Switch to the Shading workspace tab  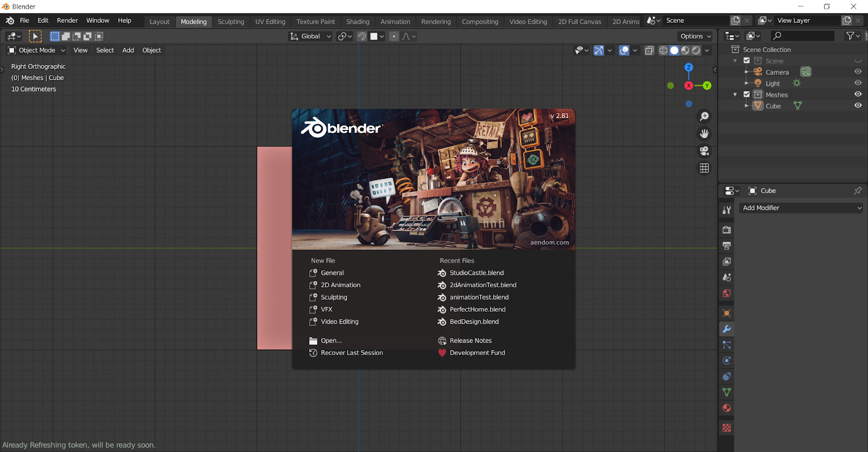358,22
